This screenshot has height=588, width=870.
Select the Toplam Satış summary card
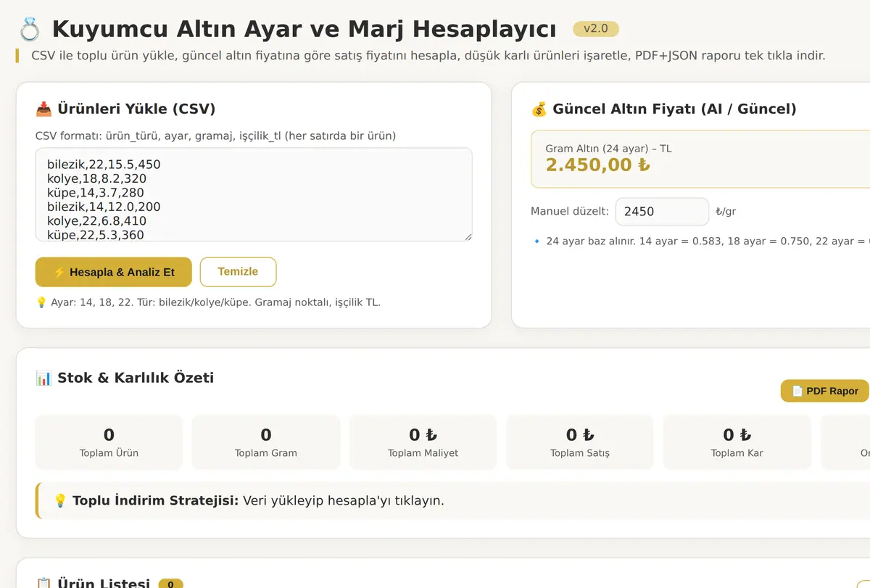pyautogui.click(x=580, y=442)
